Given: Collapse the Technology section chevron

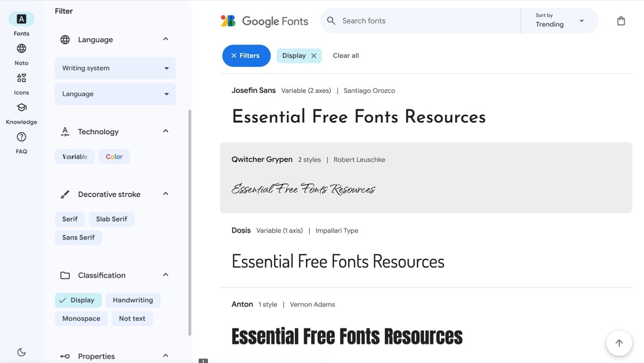Looking at the screenshot, I should tap(165, 131).
